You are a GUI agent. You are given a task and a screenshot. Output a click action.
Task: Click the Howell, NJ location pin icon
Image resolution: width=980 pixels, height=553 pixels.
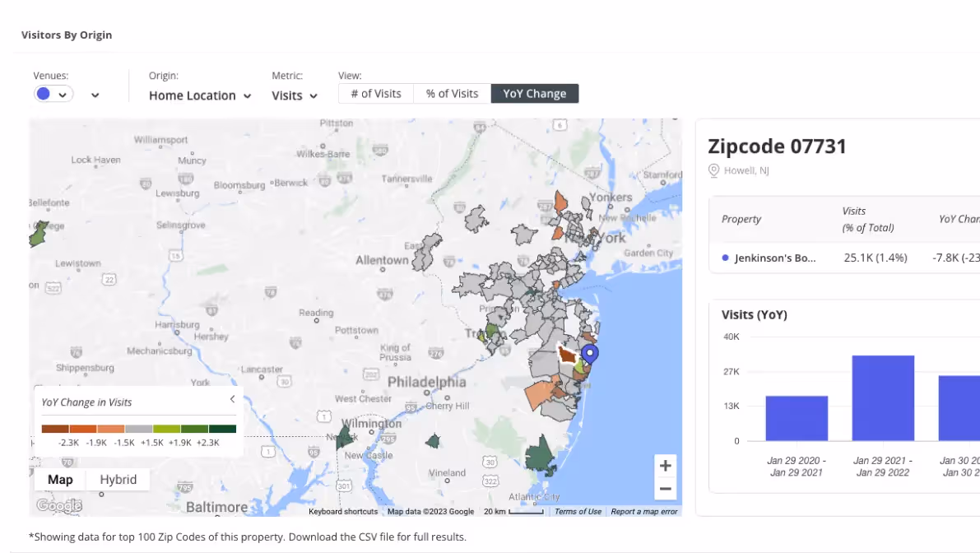[x=713, y=170]
